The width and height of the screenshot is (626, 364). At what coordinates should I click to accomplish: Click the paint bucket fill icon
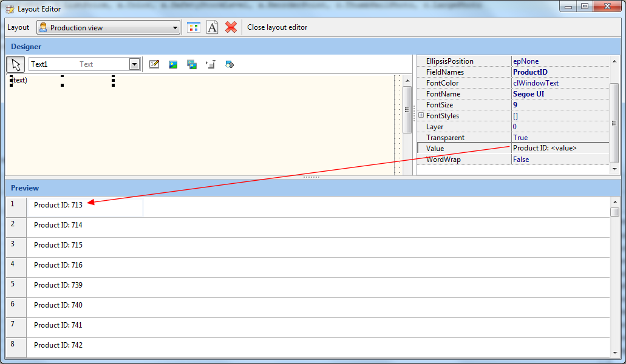230,64
